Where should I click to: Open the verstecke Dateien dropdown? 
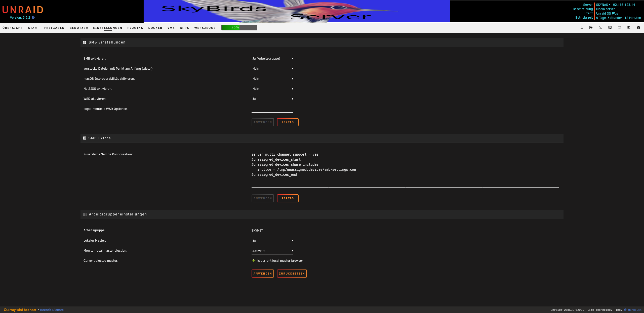click(272, 69)
